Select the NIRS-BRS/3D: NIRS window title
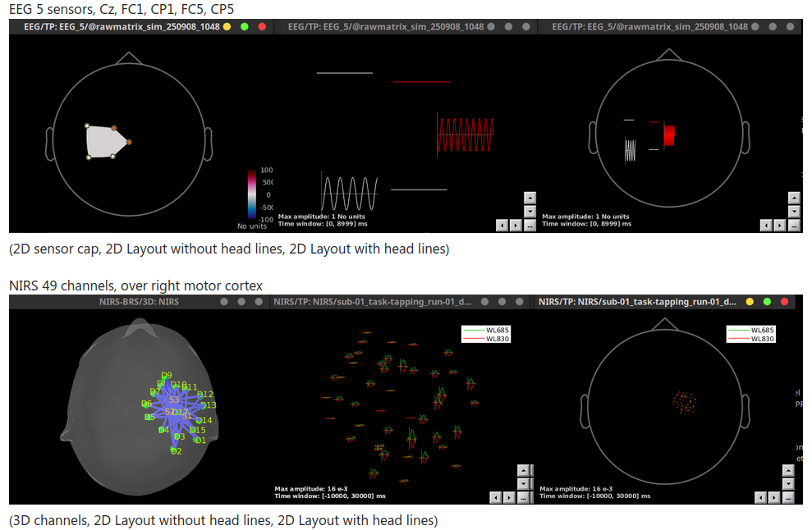Image resolution: width=812 pixels, height=530 pixels. pyautogui.click(x=138, y=302)
